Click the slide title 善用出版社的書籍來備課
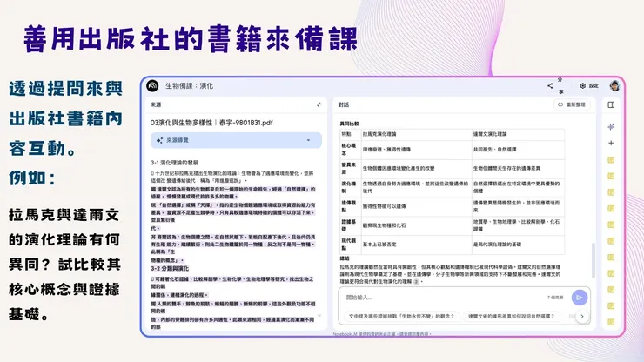This screenshot has width=644, height=362. point(191,39)
